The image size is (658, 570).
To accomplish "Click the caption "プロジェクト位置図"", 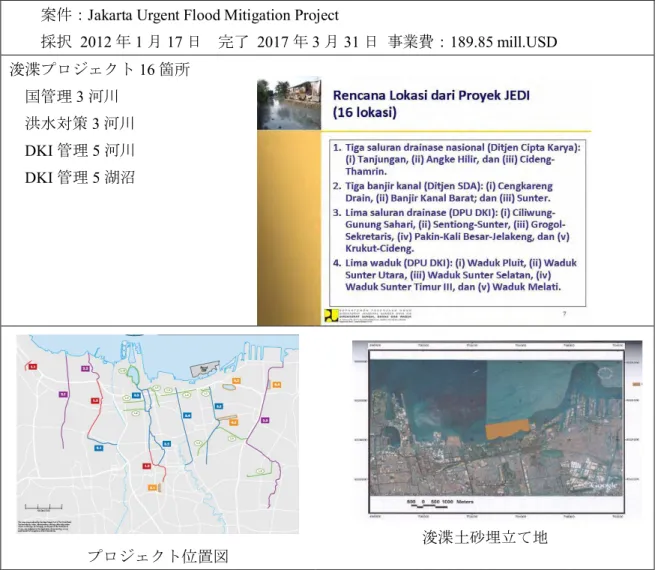I will (158, 556).
